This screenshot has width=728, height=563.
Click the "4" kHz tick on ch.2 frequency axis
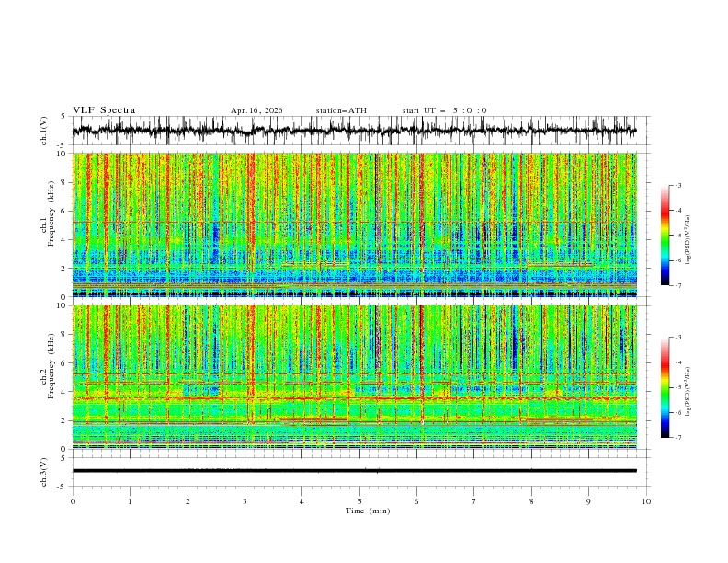(64, 392)
